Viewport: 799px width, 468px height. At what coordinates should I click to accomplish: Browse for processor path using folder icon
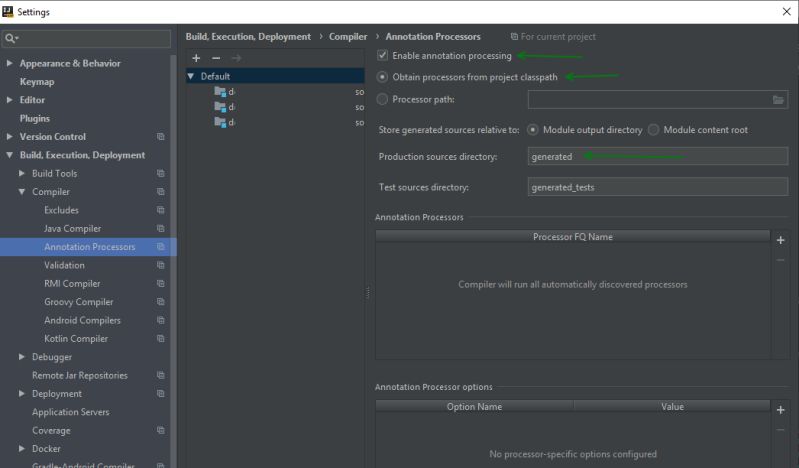tap(778, 100)
